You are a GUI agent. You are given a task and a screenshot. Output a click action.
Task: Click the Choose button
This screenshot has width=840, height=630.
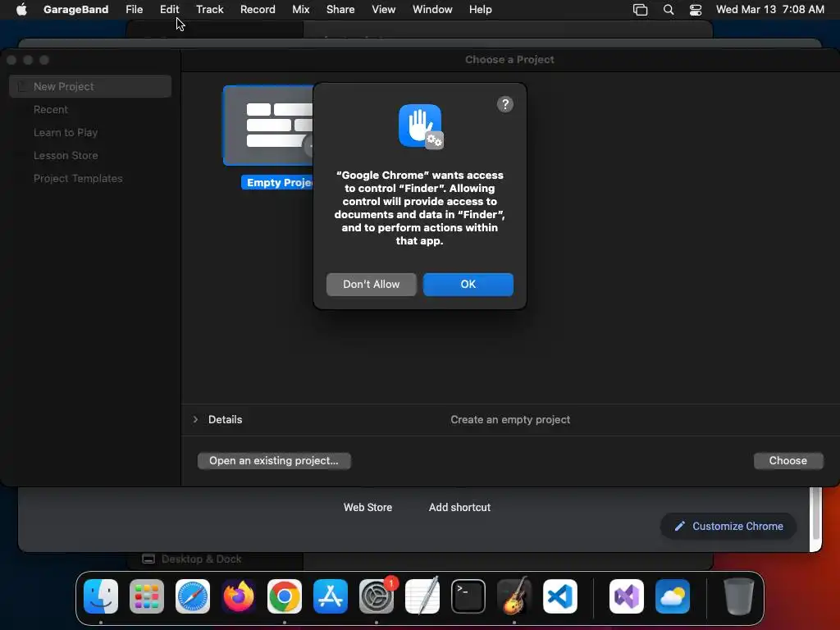pos(788,461)
